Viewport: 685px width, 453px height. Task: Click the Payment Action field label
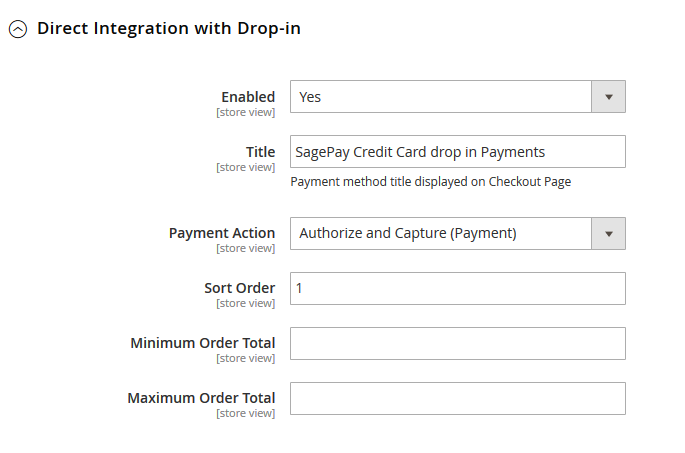point(221,233)
